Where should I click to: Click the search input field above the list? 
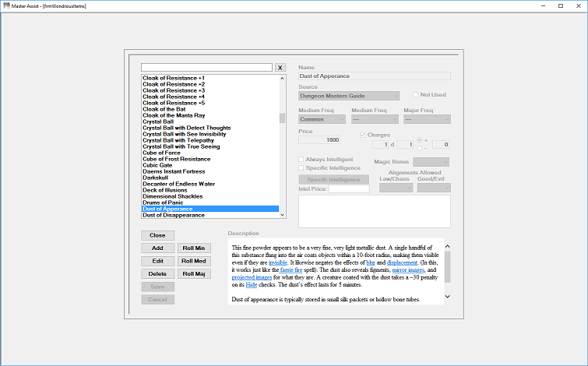206,68
